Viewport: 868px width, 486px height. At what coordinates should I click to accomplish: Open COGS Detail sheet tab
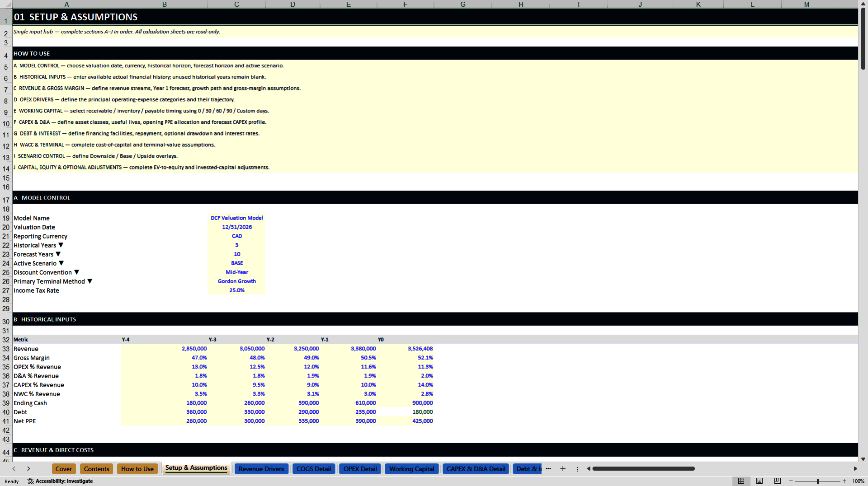[314, 469]
